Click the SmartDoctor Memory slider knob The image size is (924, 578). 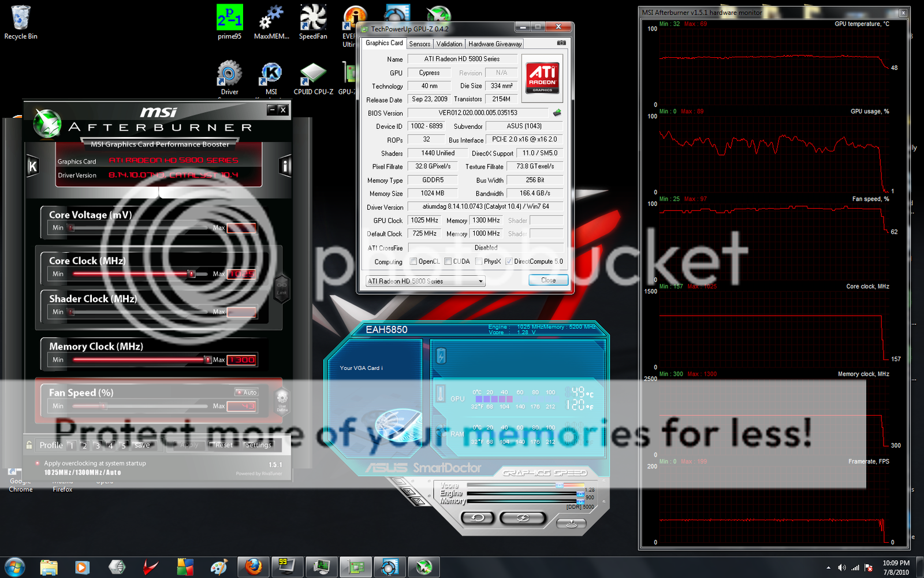point(580,501)
